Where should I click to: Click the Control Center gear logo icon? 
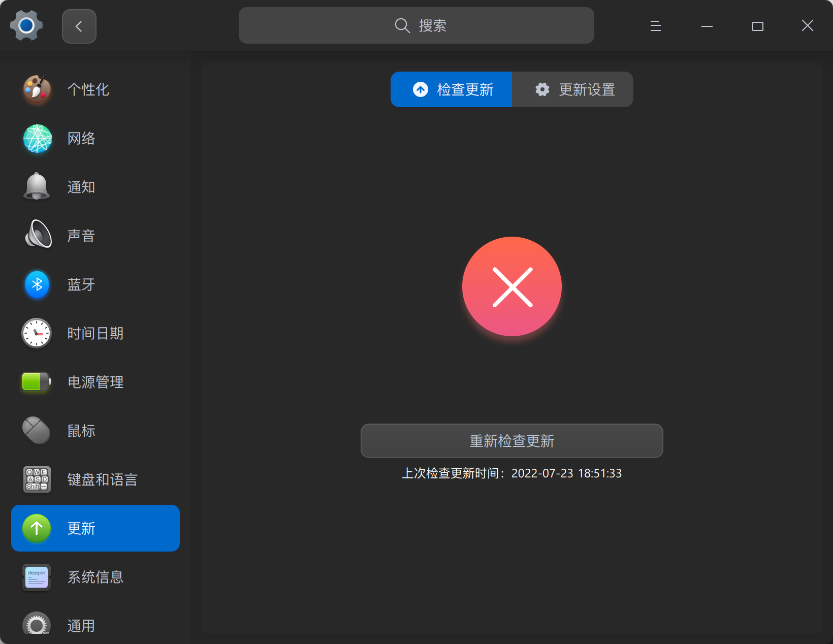click(26, 25)
